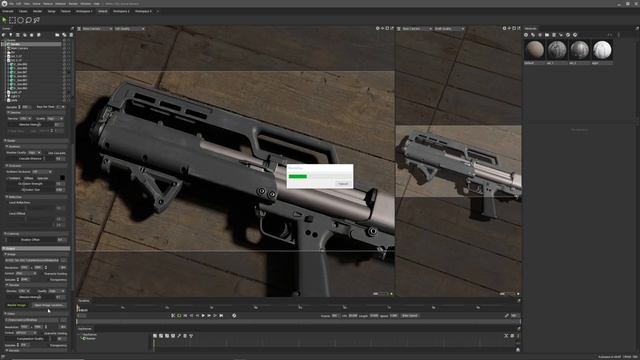
Task: Open the Edit menu
Action: point(19,3)
